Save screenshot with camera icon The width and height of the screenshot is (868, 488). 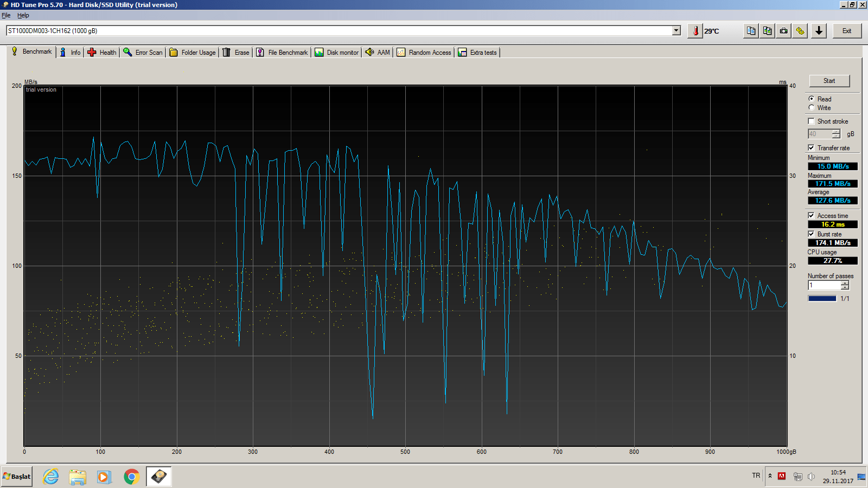pyautogui.click(x=783, y=31)
